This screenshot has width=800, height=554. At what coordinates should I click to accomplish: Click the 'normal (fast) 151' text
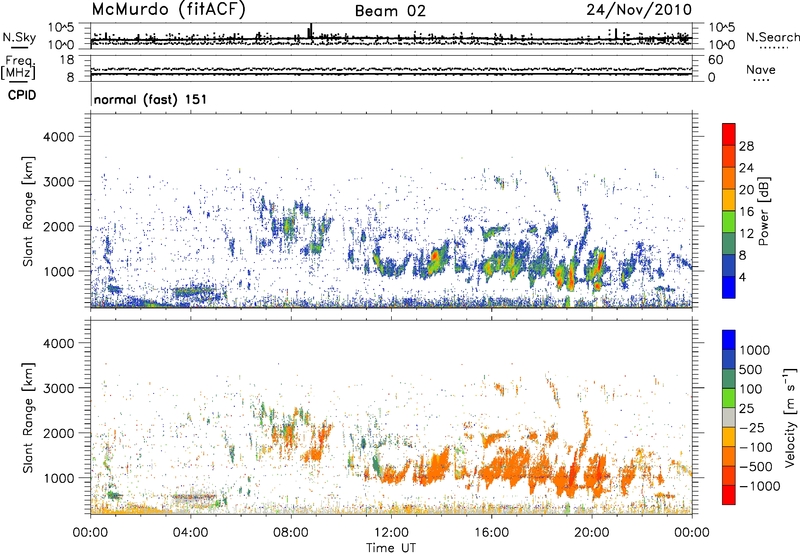pyautogui.click(x=151, y=99)
